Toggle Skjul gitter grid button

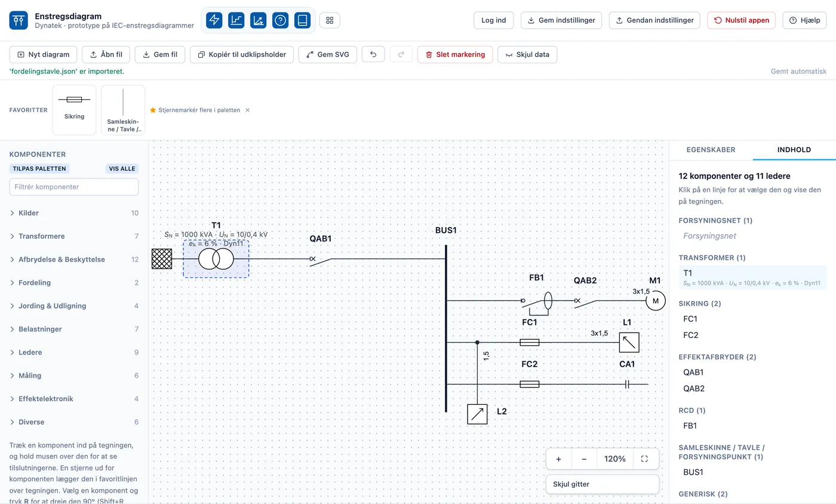(x=603, y=484)
